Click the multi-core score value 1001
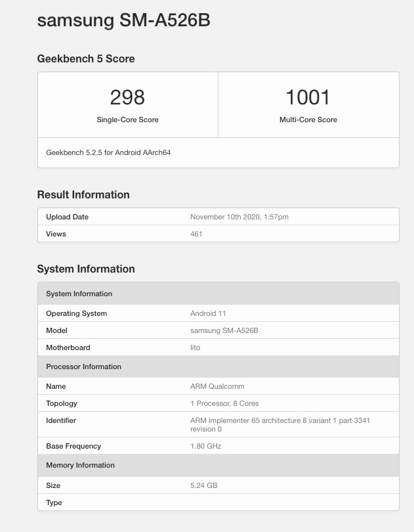 (308, 97)
